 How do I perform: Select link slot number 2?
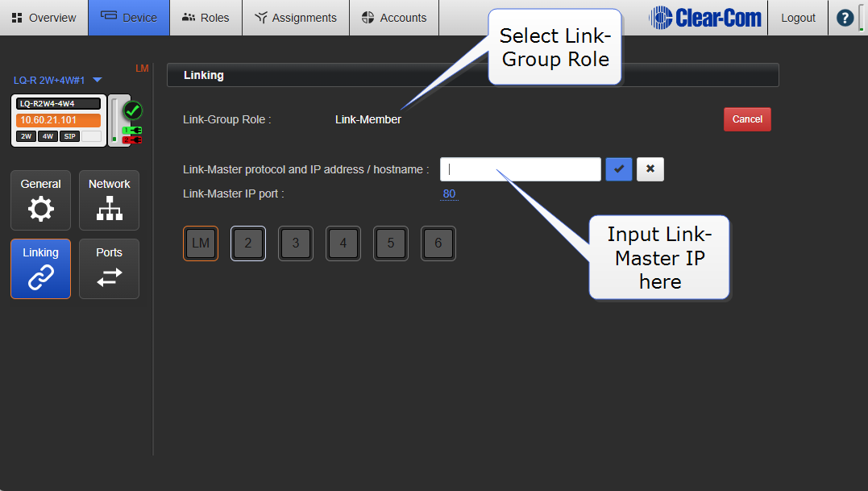click(x=248, y=243)
